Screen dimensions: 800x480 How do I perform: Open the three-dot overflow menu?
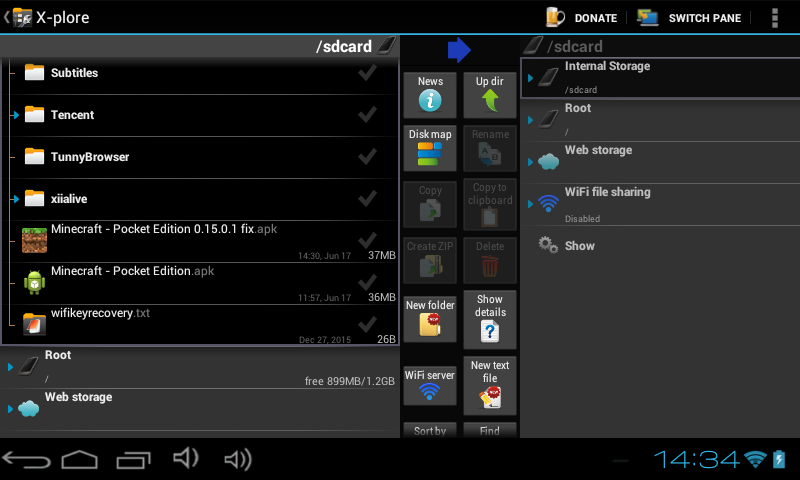click(774, 18)
